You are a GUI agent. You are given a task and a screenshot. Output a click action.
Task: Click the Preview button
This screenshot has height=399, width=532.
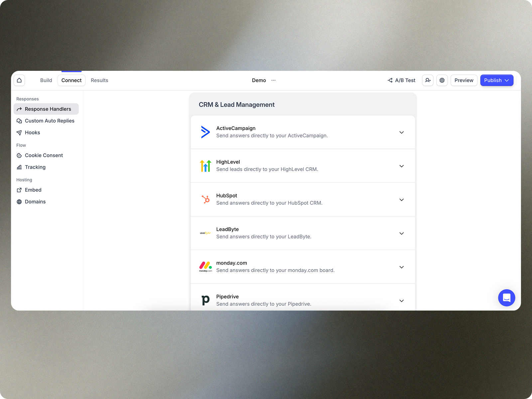tap(464, 80)
